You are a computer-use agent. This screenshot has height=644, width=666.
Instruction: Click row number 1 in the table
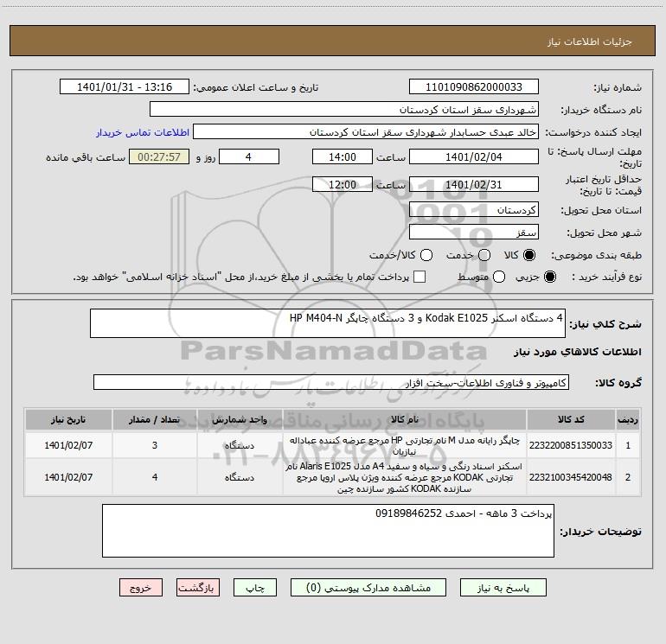(x=628, y=445)
